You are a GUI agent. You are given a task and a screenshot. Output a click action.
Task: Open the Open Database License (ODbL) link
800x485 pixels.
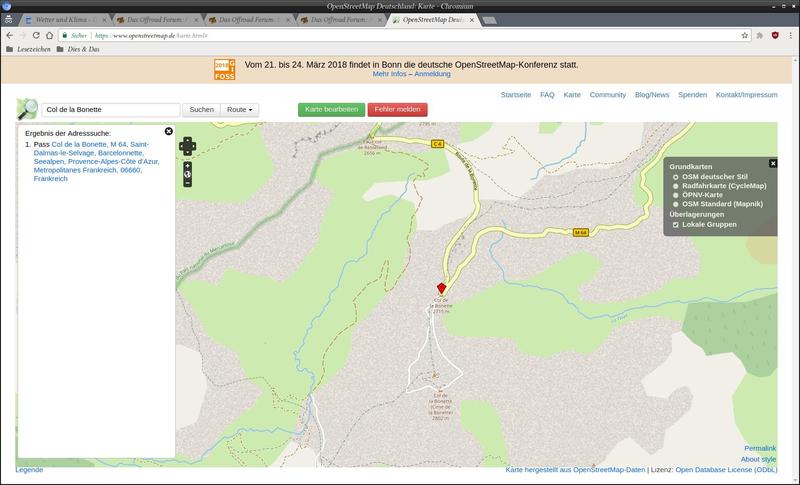tap(727, 470)
